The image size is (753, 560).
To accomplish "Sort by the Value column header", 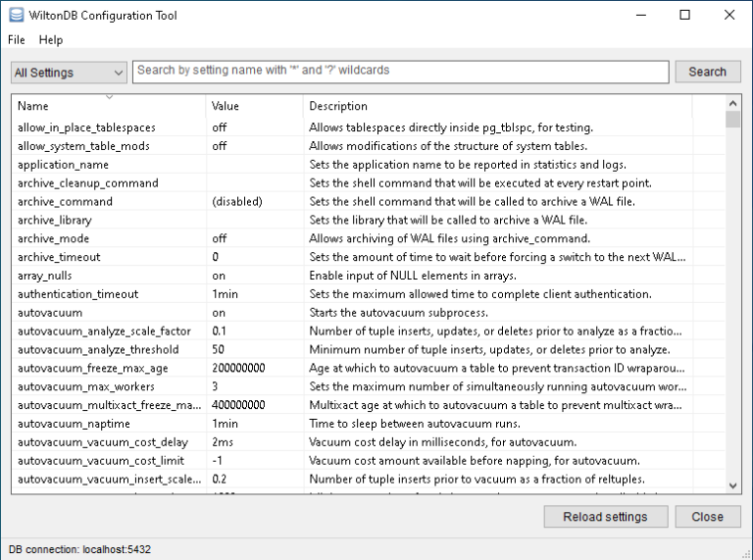I will click(x=253, y=106).
